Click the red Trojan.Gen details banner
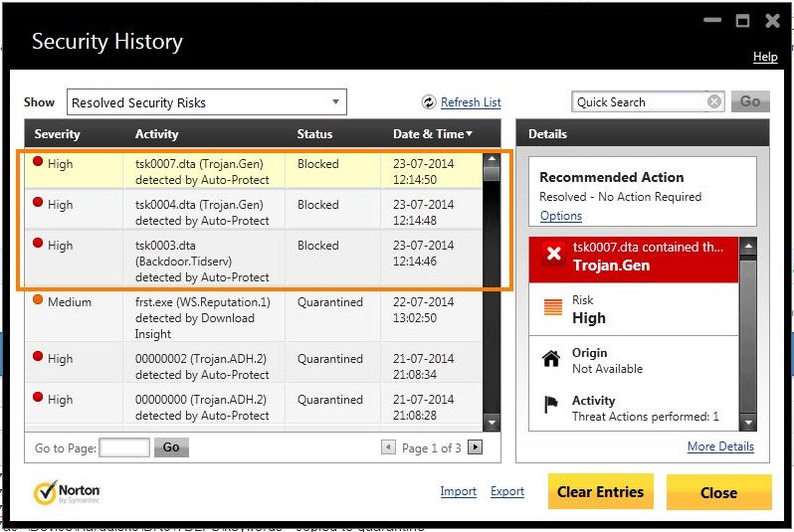Viewport: 794px width, 532px height. click(634, 260)
